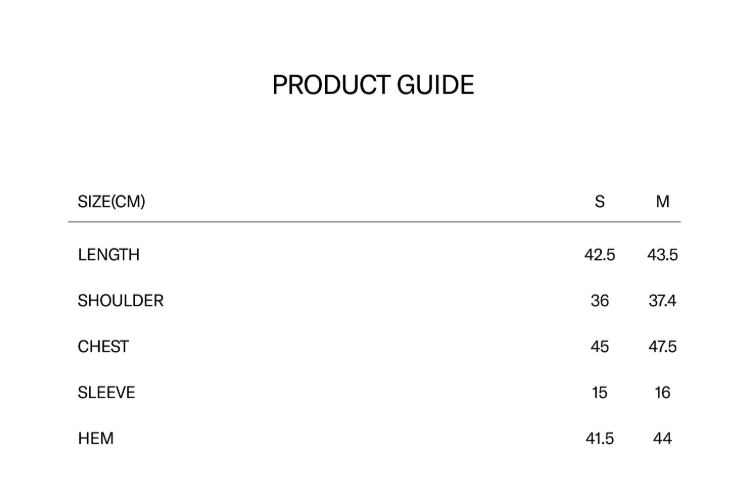
Task: Select the LENGTH row label
Action: 109,255
